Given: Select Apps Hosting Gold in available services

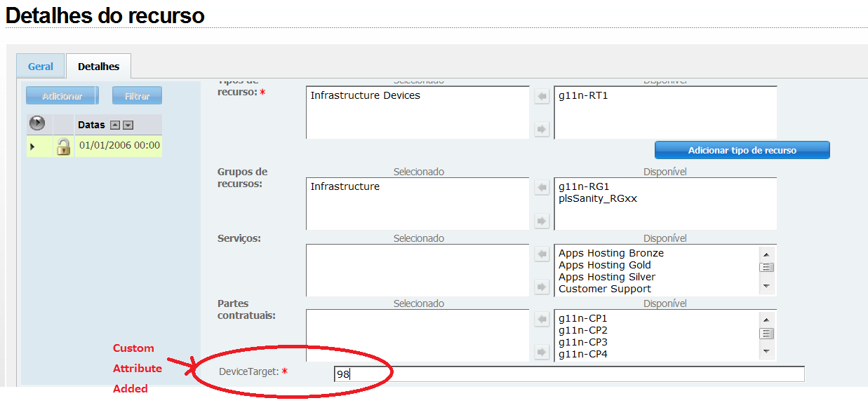Looking at the screenshot, I should pos(605,265).
